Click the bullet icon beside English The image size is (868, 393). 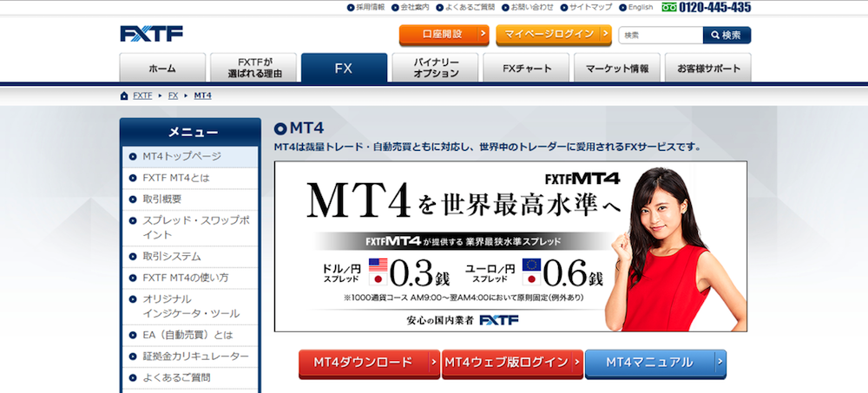click(622, 8)
